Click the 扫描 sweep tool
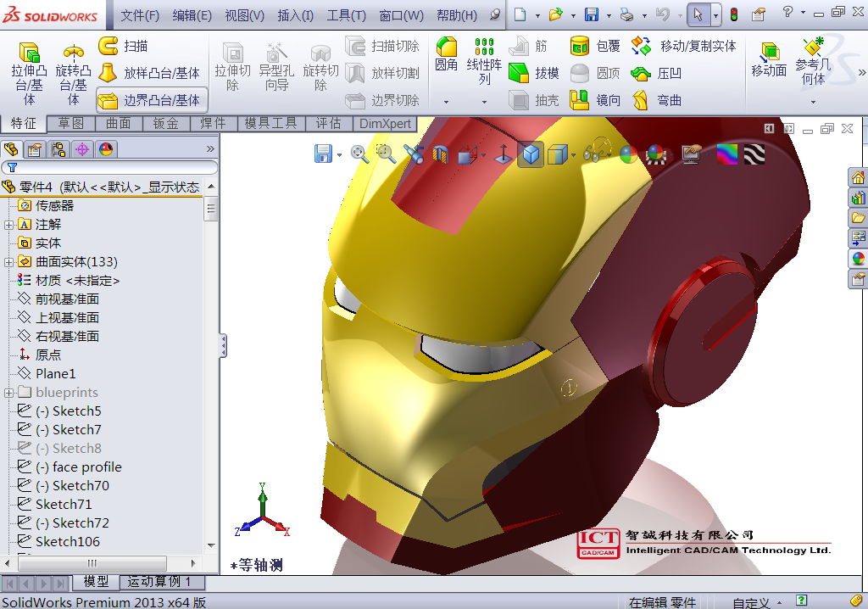This screenshot has height=609, width=868. 124,46
